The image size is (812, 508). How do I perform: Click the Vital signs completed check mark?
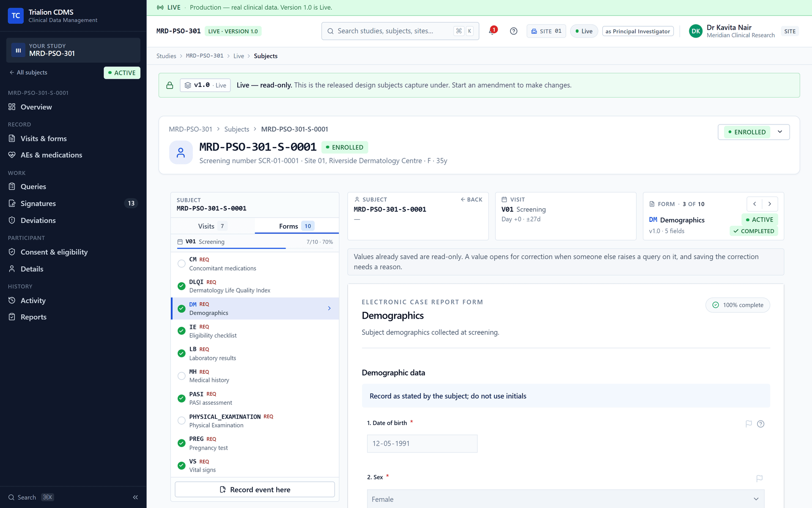click(181, 466)
